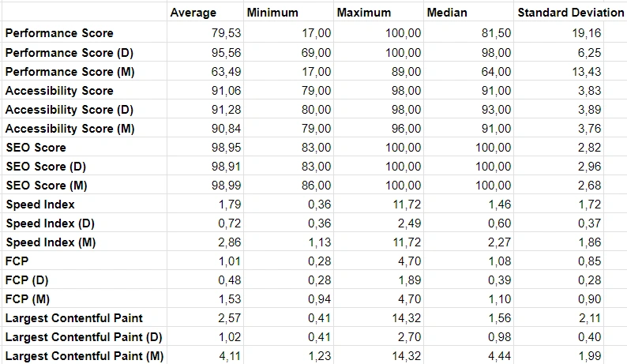Select the Minimum column header cell
Viewport: 627px width, 364px height.
(288, 13)
